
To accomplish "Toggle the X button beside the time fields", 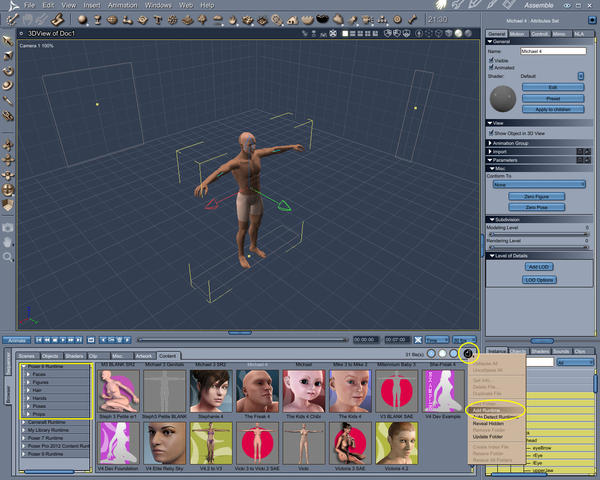I will pos(418,340).
